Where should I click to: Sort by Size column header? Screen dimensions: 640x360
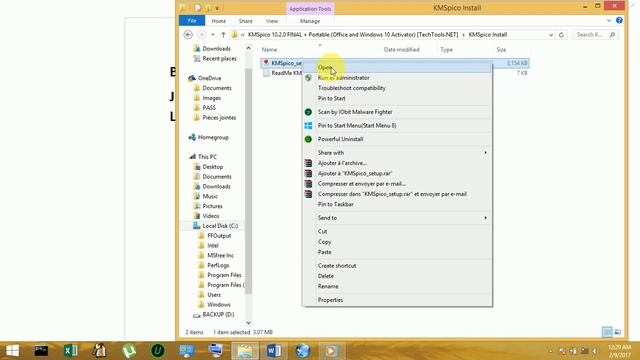point(501,49)
